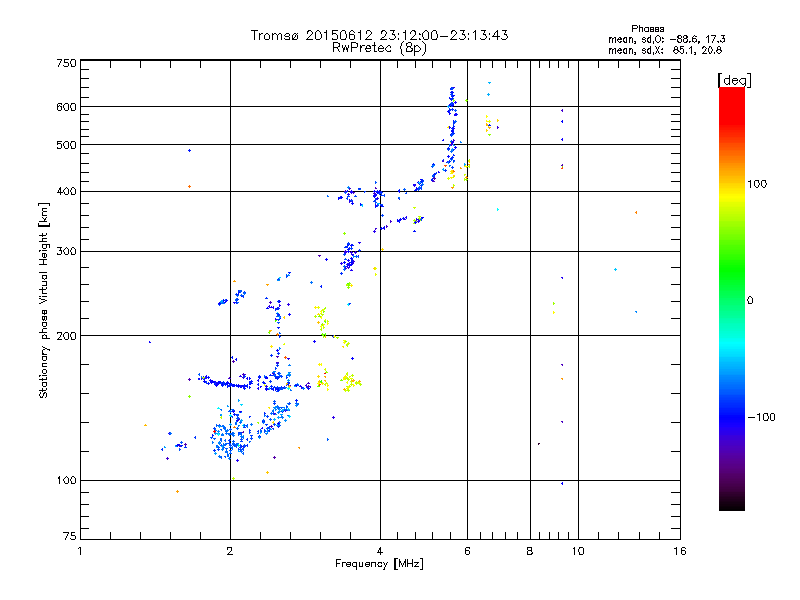Click the x-axis '10' tick label
The image size is (800, 600).
point(578,551)
